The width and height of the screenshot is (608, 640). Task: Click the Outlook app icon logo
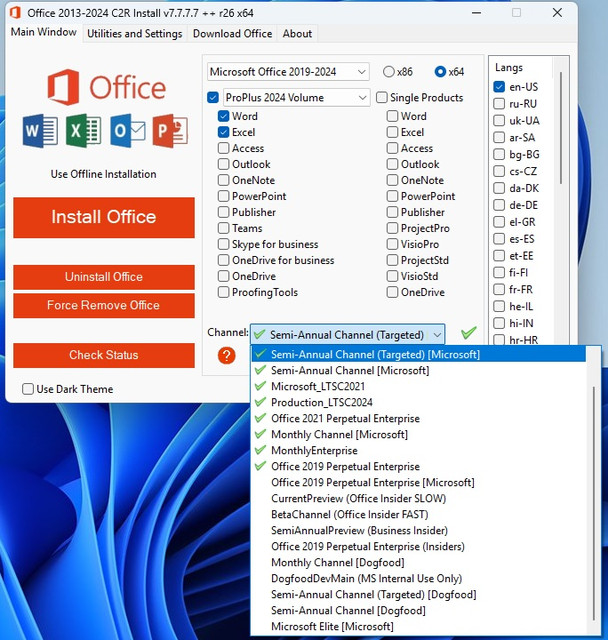click(128, 131)
